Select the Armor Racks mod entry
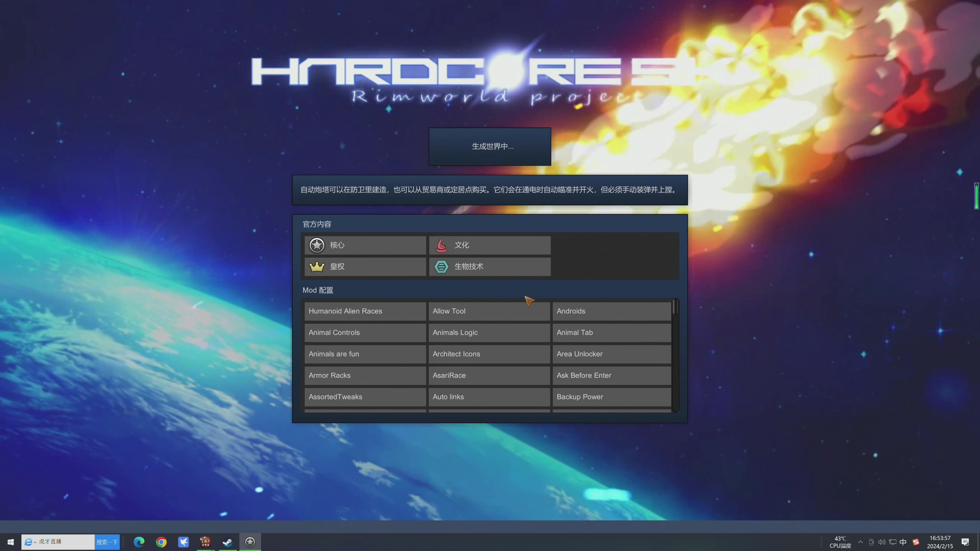 (x=365, y=375)
